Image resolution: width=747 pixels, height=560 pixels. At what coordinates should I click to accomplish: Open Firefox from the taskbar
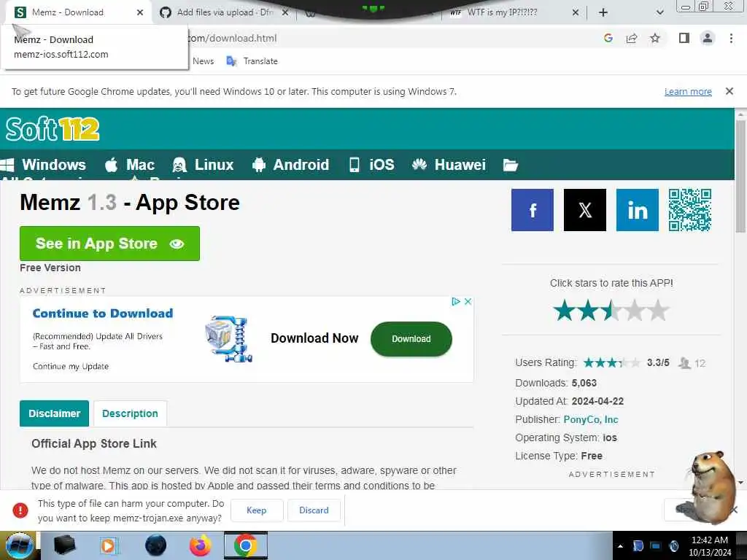point(200,545)
